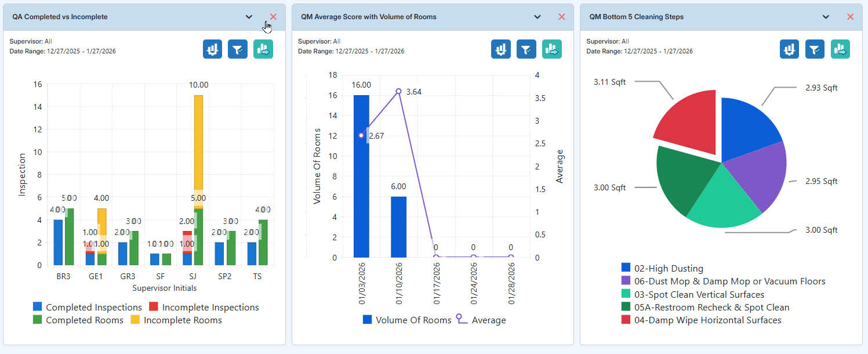Click 04-Damp Wipe Horizontal Surfaces legend swatch
This screenshot has width=868, height=354.
[626, 320]
